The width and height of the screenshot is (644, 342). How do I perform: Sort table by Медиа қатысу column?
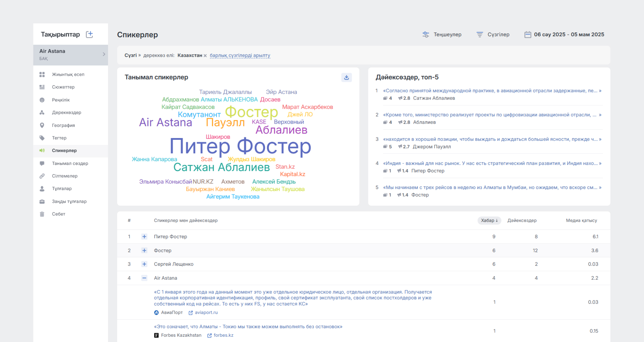[581, 221]
